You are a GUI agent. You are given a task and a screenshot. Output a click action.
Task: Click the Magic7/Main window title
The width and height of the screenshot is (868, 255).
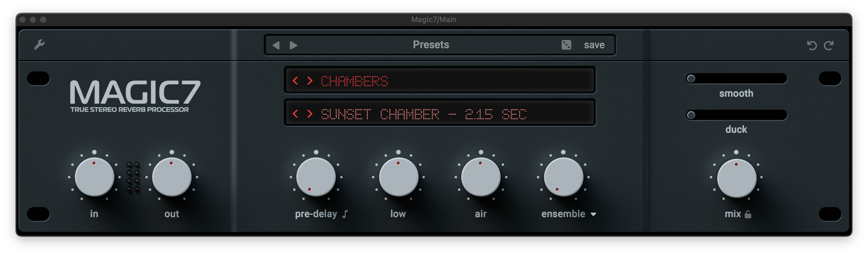coord(434,20)
